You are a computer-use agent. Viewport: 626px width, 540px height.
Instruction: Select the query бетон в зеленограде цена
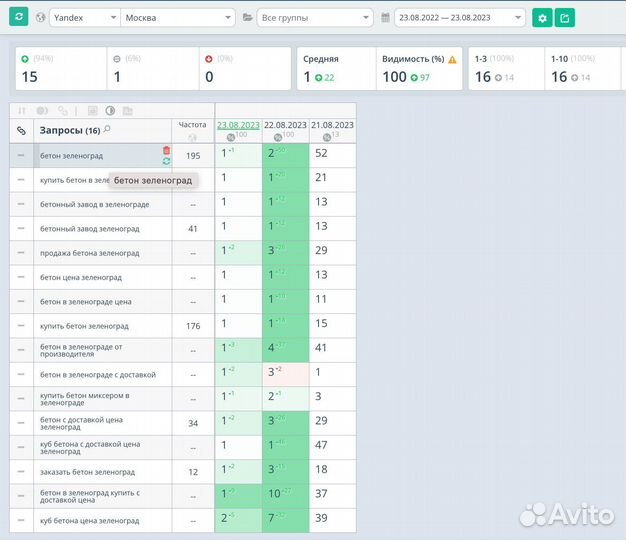[86, 302]
